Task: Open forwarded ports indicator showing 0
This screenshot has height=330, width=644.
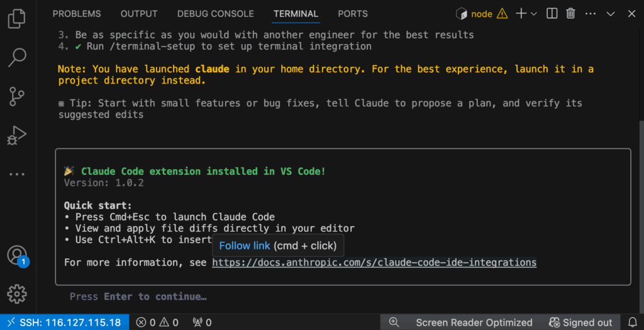Action: coord(202,322)
